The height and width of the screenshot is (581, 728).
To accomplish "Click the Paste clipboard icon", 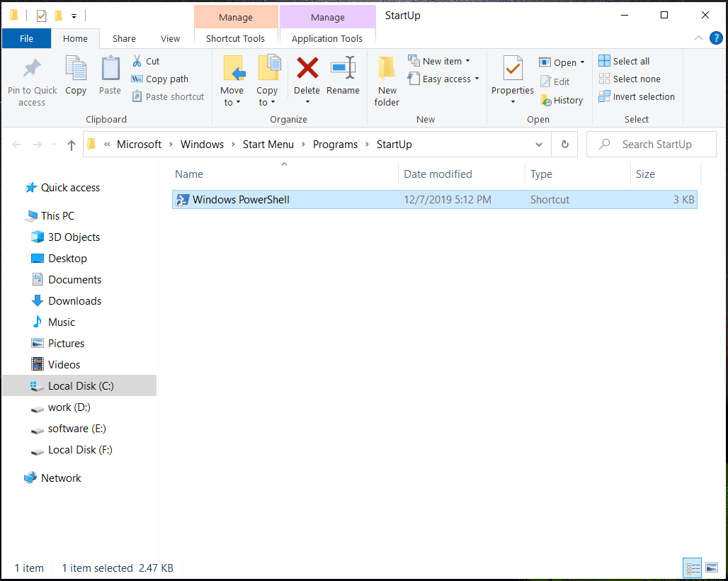I will tap(110, 68).
